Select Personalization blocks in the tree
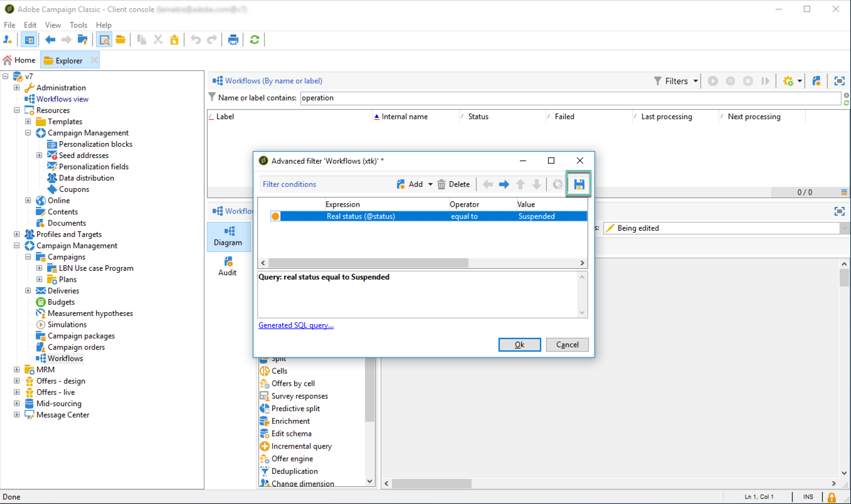Screen dimensions: 851x504 pos(95,144)
